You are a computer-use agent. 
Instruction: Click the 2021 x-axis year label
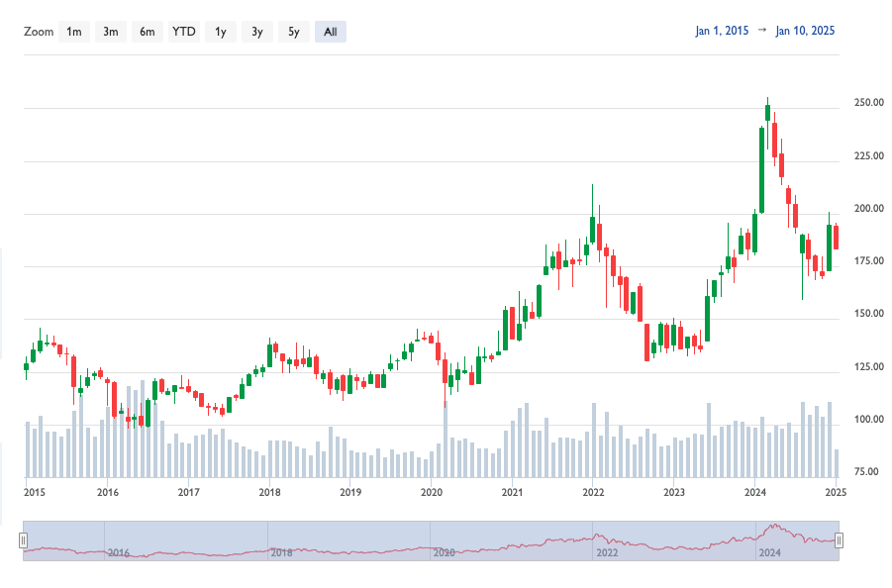(x=512, y=492)
